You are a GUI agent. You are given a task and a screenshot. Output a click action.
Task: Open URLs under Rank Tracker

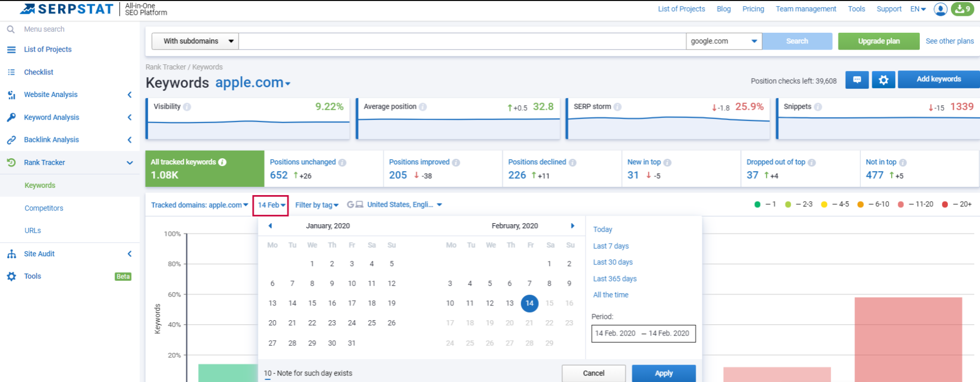(x=33, y=230)
